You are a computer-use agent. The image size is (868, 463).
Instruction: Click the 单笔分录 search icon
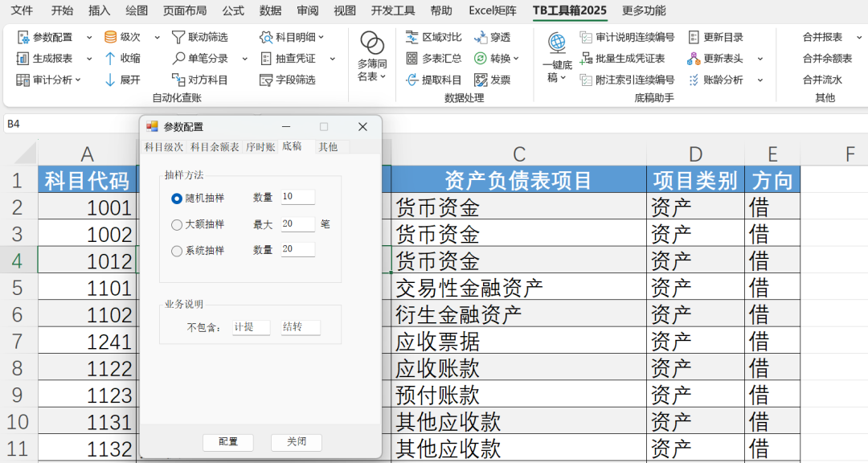tap(178, 58)
